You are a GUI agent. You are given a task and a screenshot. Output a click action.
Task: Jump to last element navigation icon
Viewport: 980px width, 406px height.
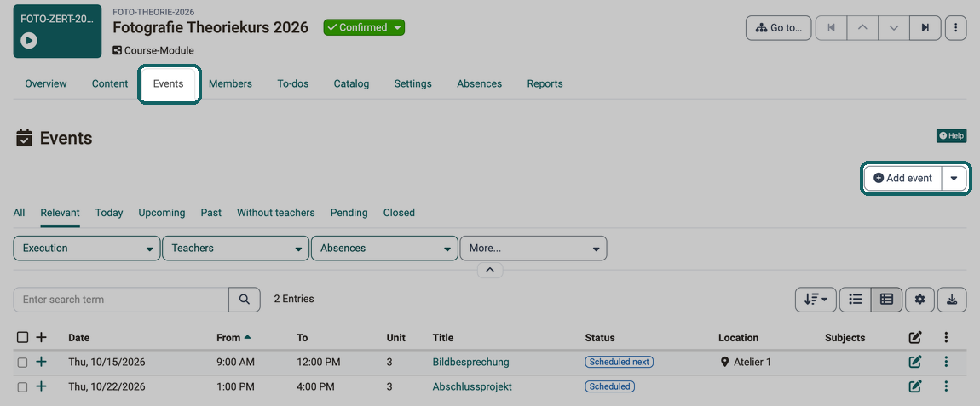(925, 28)
